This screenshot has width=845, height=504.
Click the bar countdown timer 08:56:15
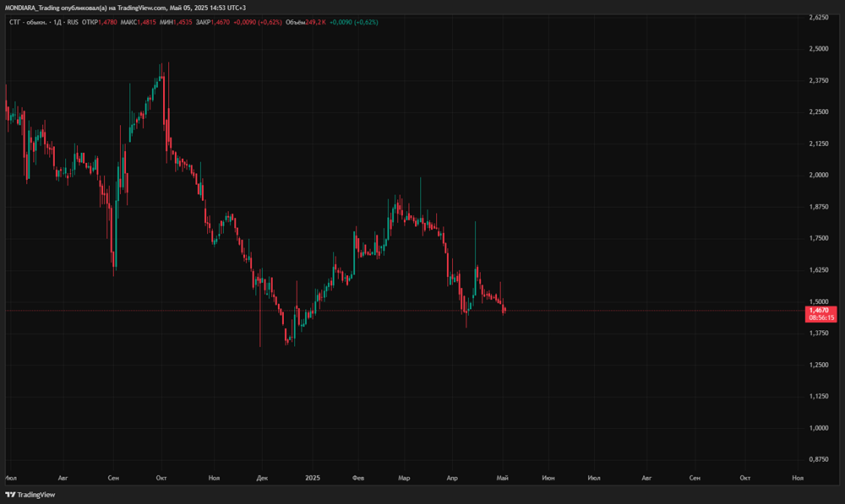click(821, 317)
